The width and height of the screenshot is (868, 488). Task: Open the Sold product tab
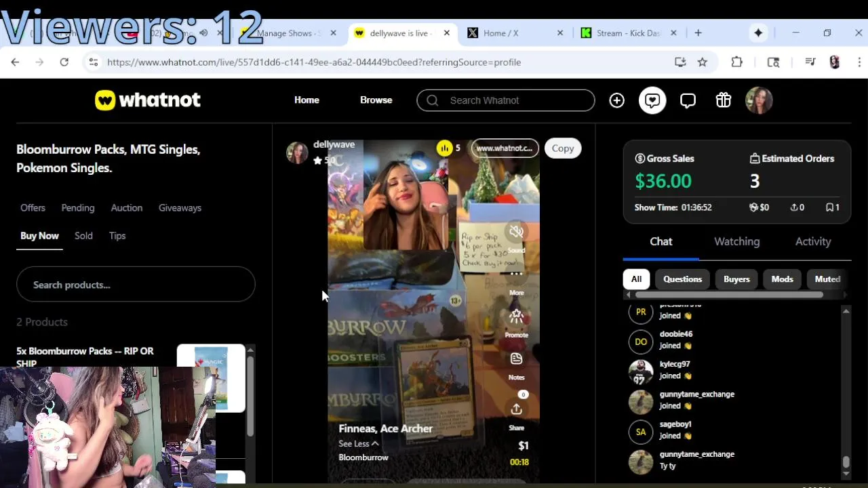(x=83, y=236)
